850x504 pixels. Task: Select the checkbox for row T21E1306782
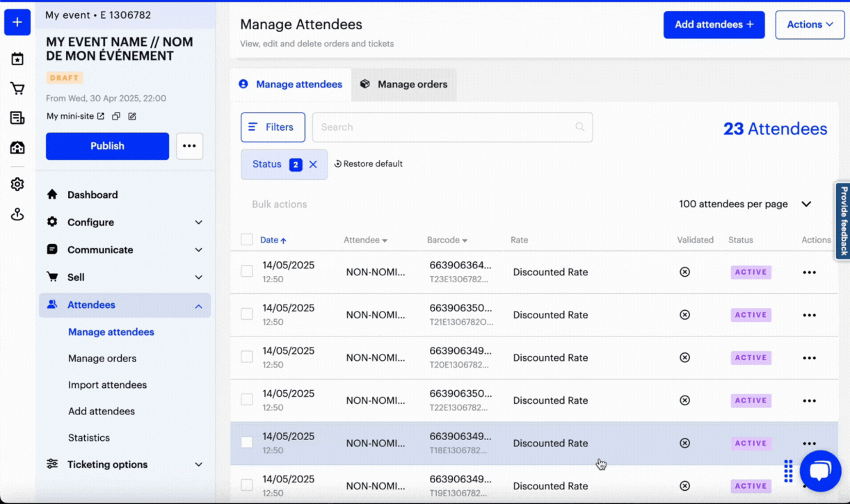(x=246, y=314)
